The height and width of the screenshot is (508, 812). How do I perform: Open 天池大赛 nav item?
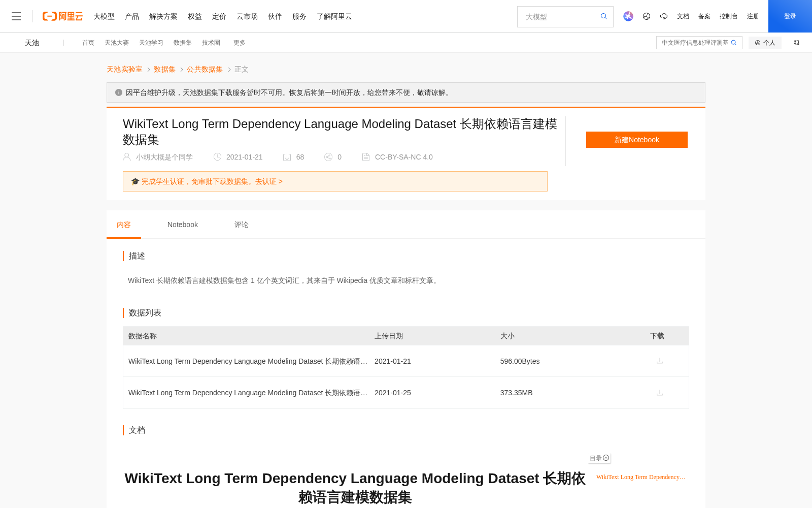click(117, 43)
